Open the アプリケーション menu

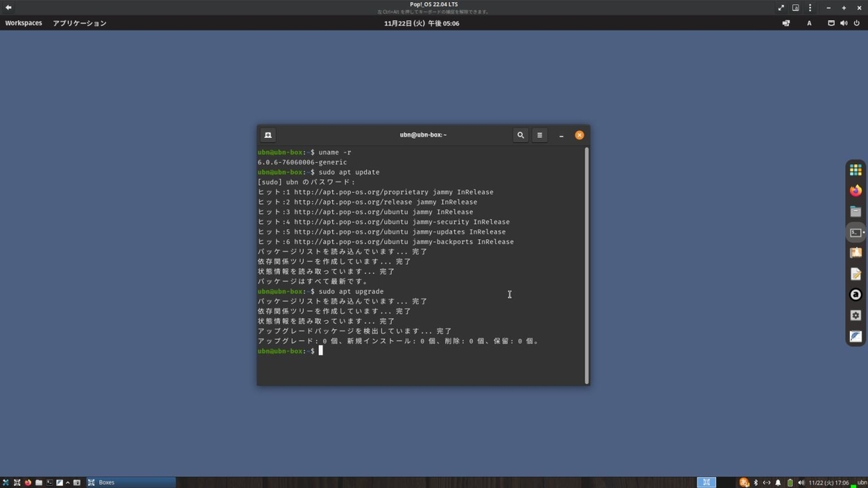[x=80, y=23]
